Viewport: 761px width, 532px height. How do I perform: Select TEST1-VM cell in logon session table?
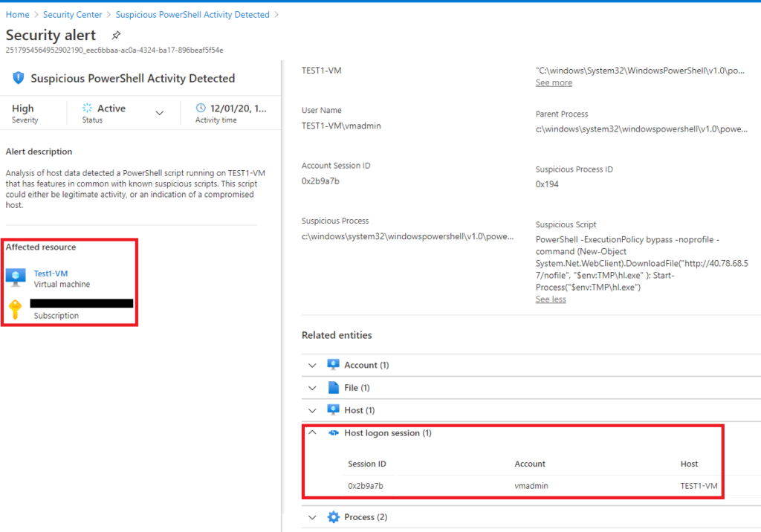tap(699, 485)
